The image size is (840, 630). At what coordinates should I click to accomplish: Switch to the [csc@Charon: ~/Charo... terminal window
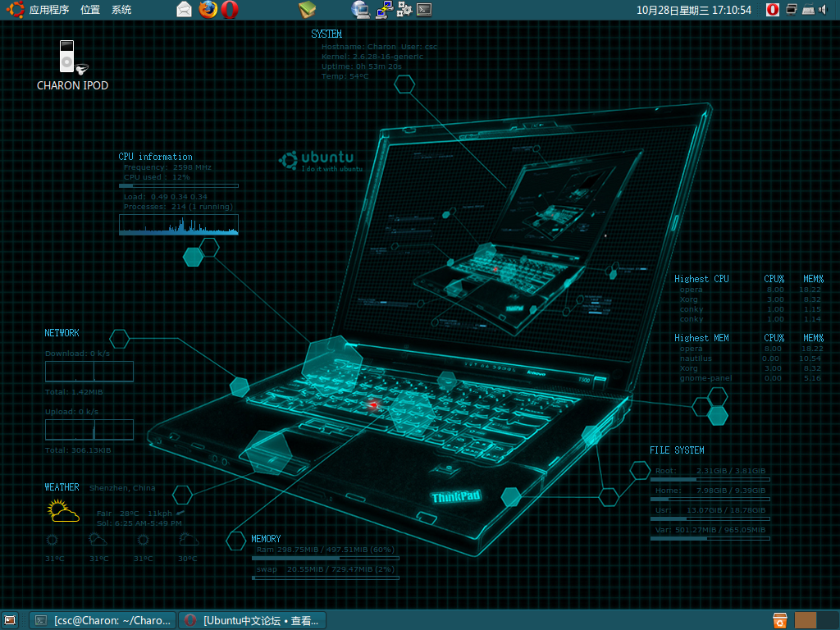click(103, 620)
